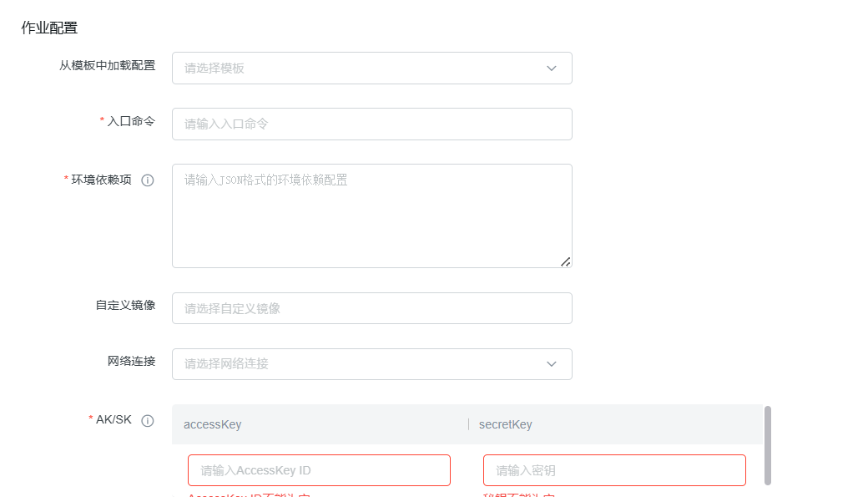The image size is (868, 497).
Task: Click the 网络连接 field label
Action: tap(131, 361)
